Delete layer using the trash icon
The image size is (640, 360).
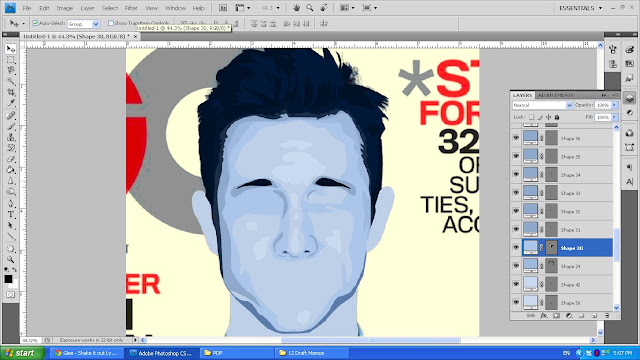coord(607,316)
